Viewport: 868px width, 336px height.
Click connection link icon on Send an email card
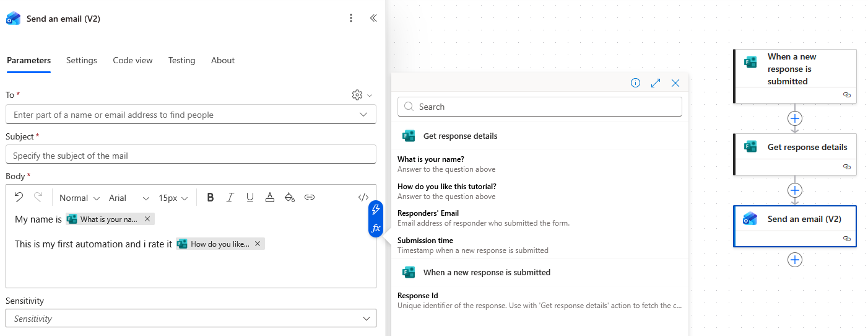pyautogui.click(x=847, y=238)
